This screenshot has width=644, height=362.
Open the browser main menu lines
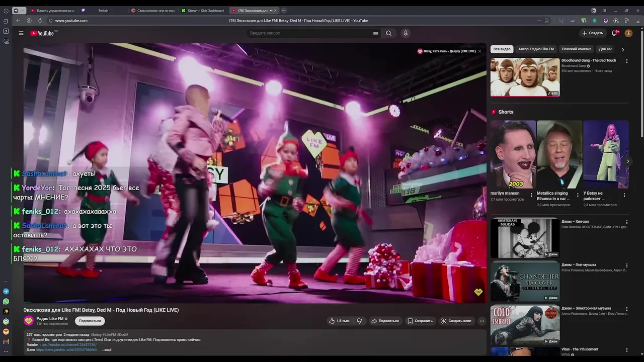[604, 11]
